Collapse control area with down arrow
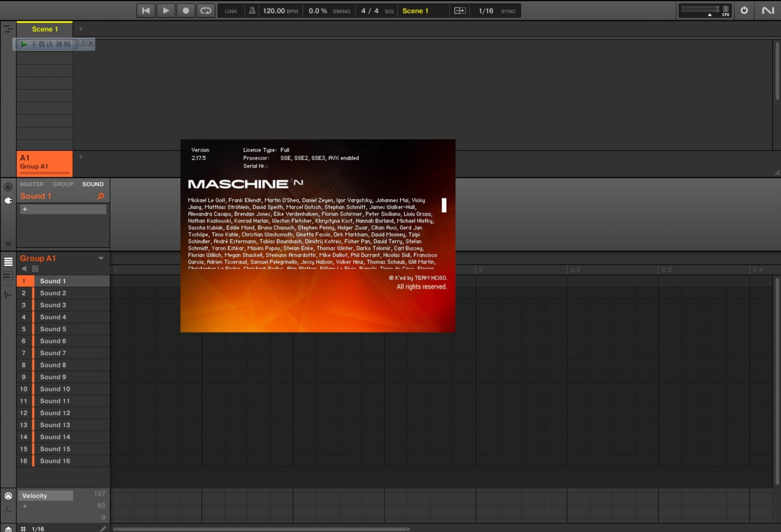Screen dimensions: 781x532 pyautogui.click(x=8, y=243)
